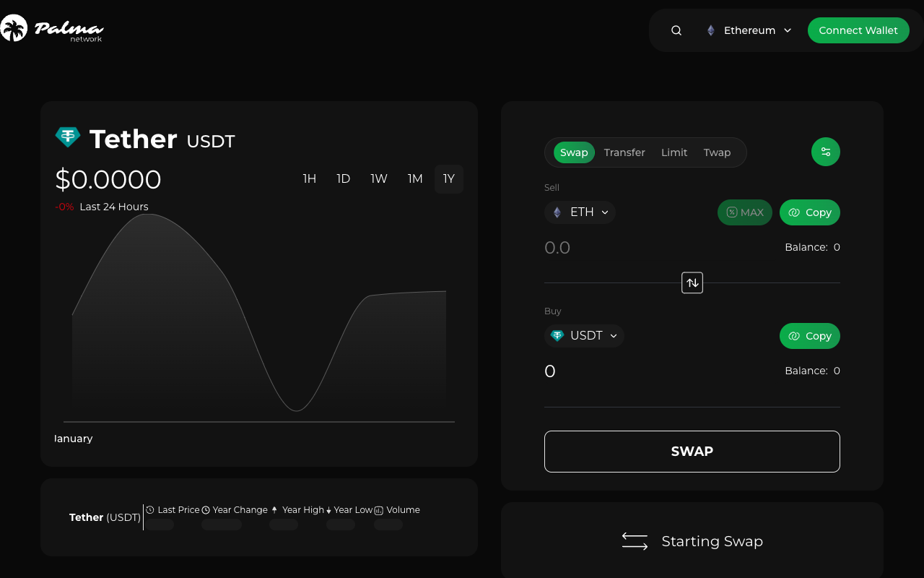924x578 pixels.
Task: Click the swap direction arrows icon
Action: tap(692, 282)
